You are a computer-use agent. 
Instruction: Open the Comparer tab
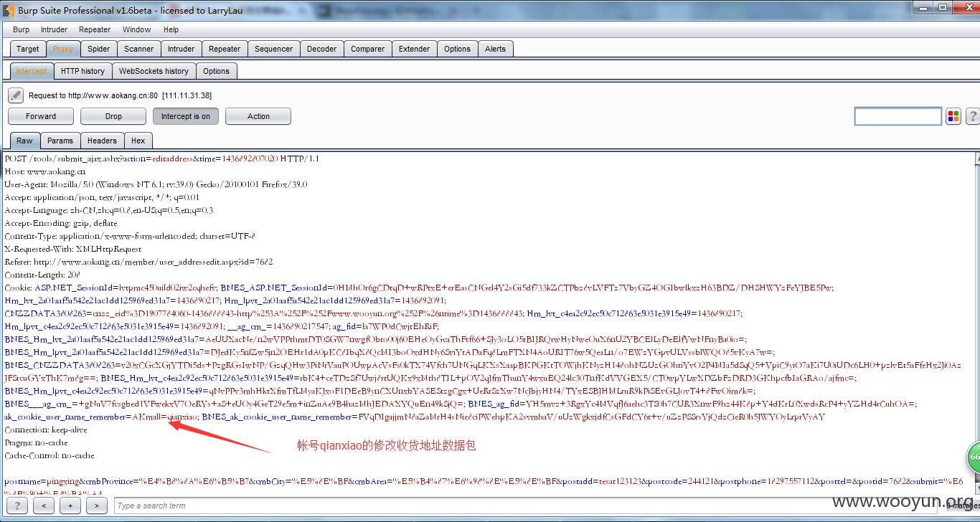click(x=368, y=49)
